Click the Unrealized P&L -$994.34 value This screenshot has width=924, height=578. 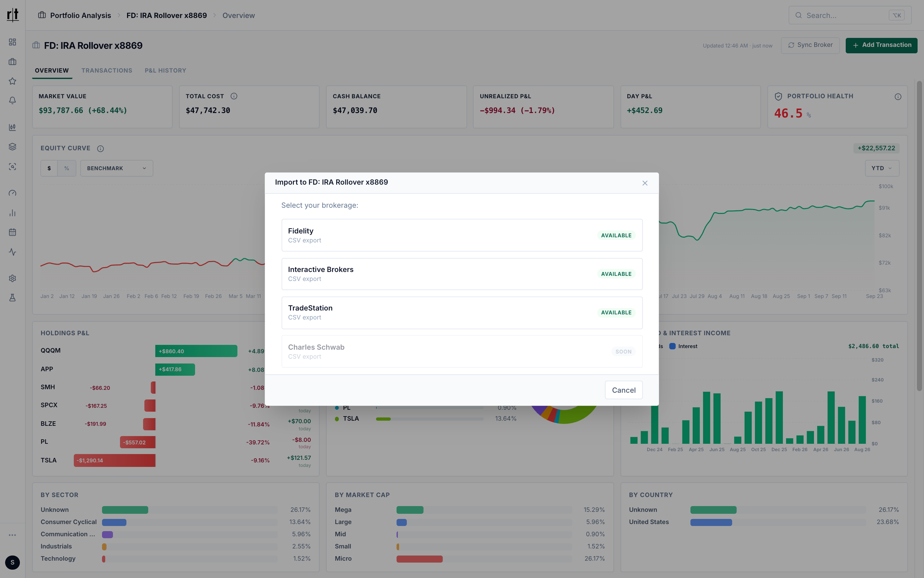518,110
